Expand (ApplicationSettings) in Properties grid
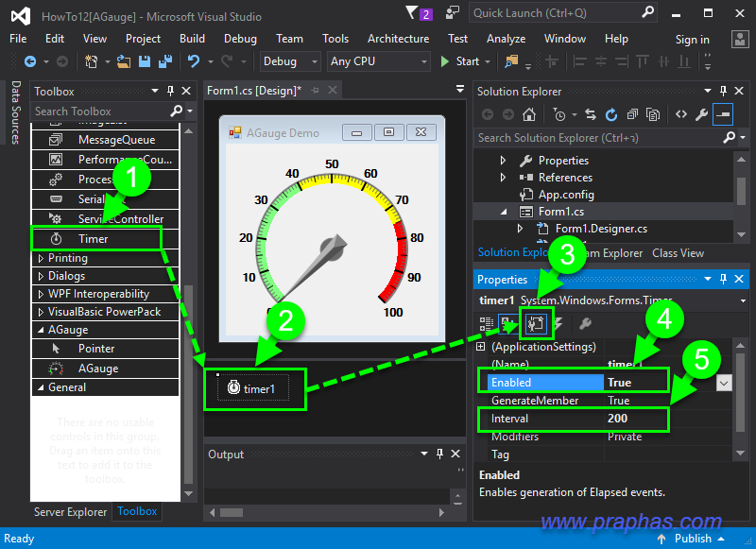 pyautogui.click(x=481, y=347)
